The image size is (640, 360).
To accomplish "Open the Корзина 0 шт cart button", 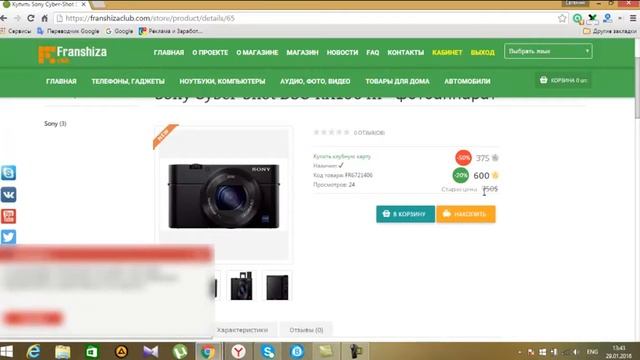I will click(563, 80).
